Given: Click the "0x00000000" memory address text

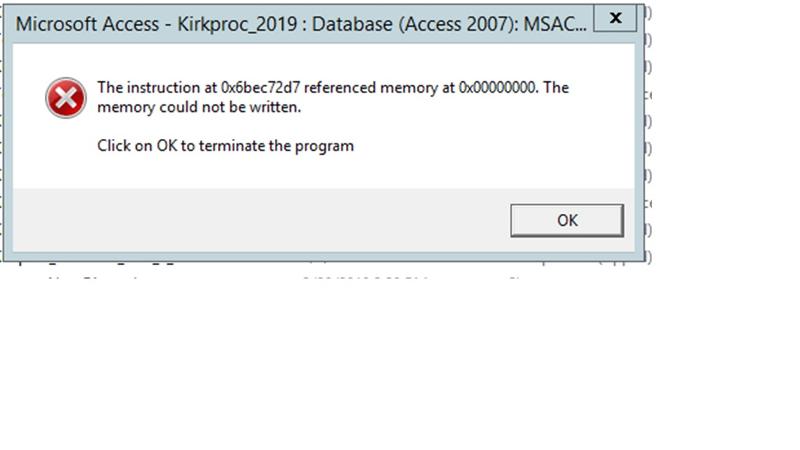Looking at the screenshot, I should point(498,87).
